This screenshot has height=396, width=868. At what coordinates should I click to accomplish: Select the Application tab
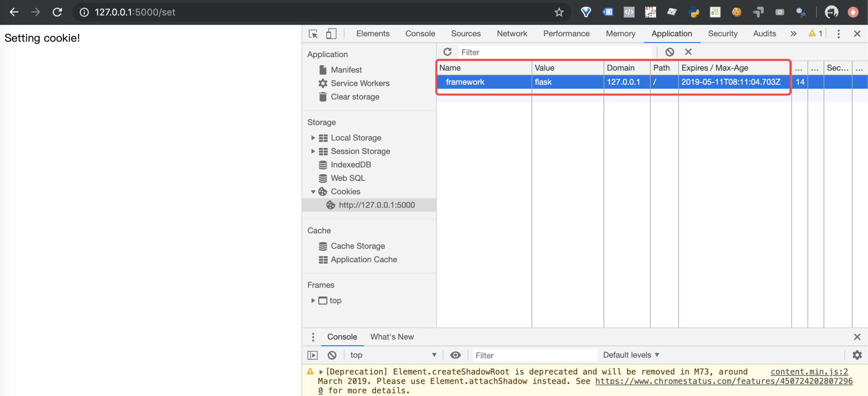click(672, 33)
